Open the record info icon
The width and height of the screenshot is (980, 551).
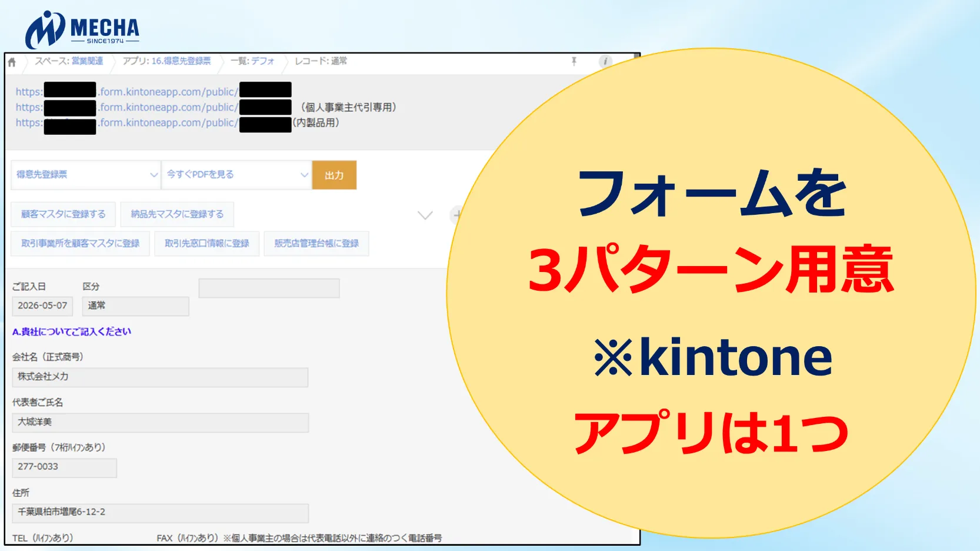pyautogui.click(x=605, y=61)
